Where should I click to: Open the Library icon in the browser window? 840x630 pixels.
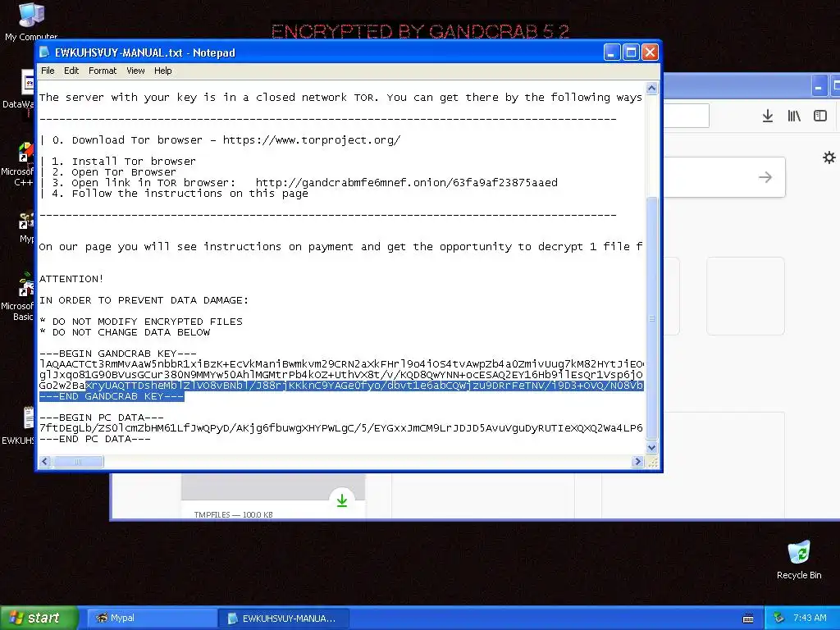click(794, 116)
